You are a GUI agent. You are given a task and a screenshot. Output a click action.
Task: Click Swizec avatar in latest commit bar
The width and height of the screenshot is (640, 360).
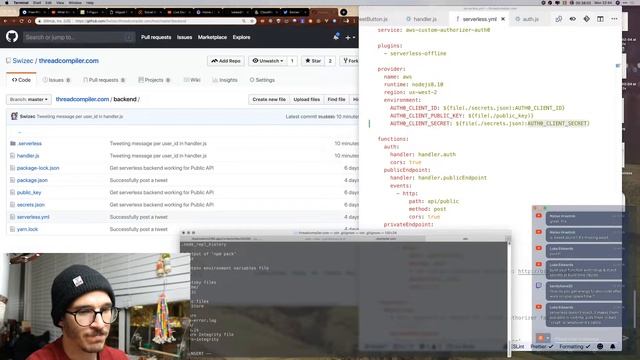point(14,116)
